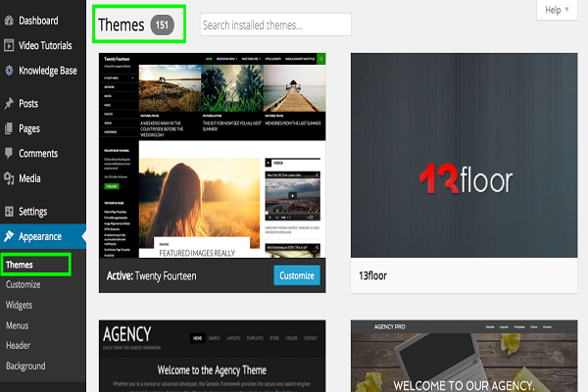Click the Appearance paintbrush icon
Screen dimensions: 588x392
click(9, 236)
